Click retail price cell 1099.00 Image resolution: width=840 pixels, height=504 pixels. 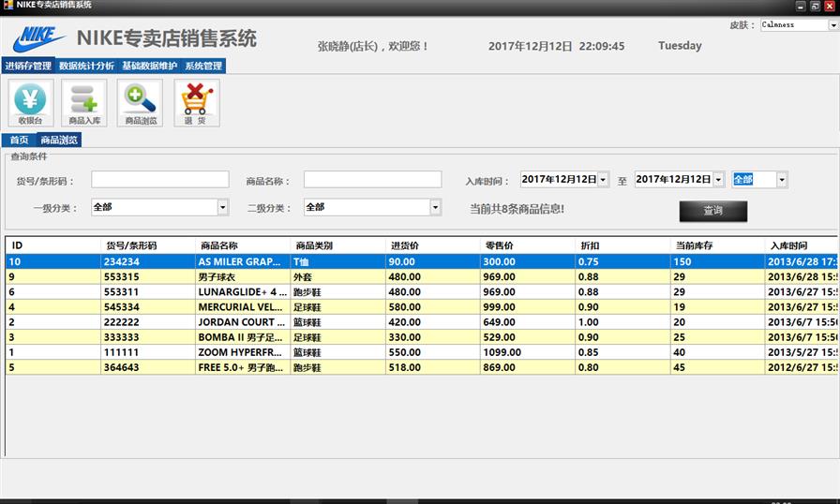tap(528, 352)
